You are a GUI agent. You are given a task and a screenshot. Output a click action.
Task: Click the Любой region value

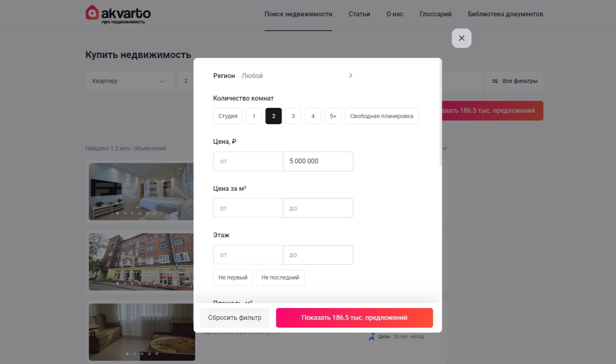[252, 76]
